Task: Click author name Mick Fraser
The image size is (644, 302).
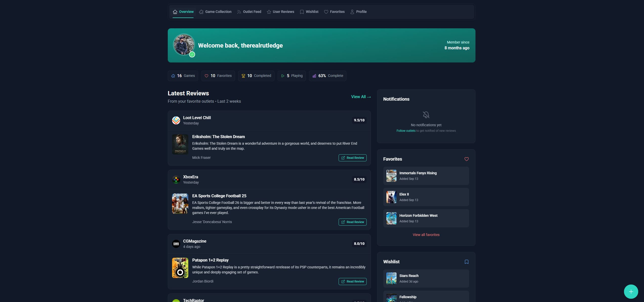Action: [201, 158]
